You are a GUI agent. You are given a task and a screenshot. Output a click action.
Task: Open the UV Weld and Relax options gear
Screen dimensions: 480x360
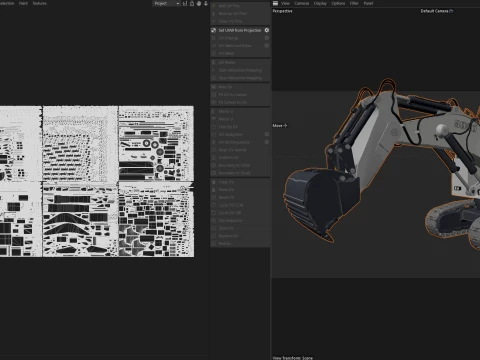[x=267, y=45]
